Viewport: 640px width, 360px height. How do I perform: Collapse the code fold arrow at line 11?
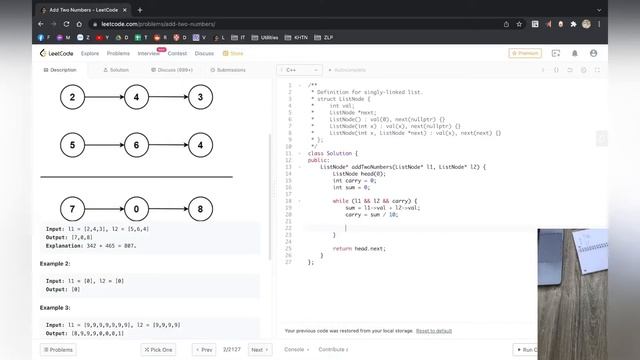tap(300, 153)
